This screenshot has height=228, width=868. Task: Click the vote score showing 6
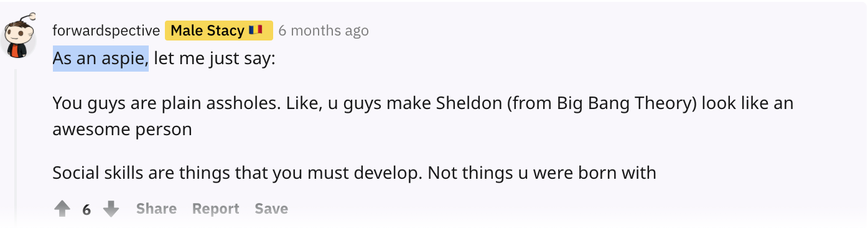[x=86, y=209]
